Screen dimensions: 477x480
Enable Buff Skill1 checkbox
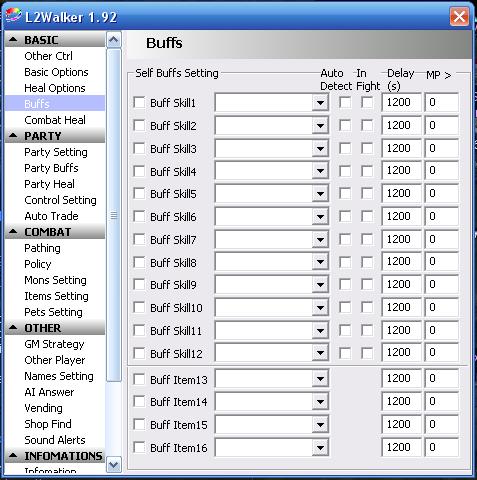tap(139, 102)
